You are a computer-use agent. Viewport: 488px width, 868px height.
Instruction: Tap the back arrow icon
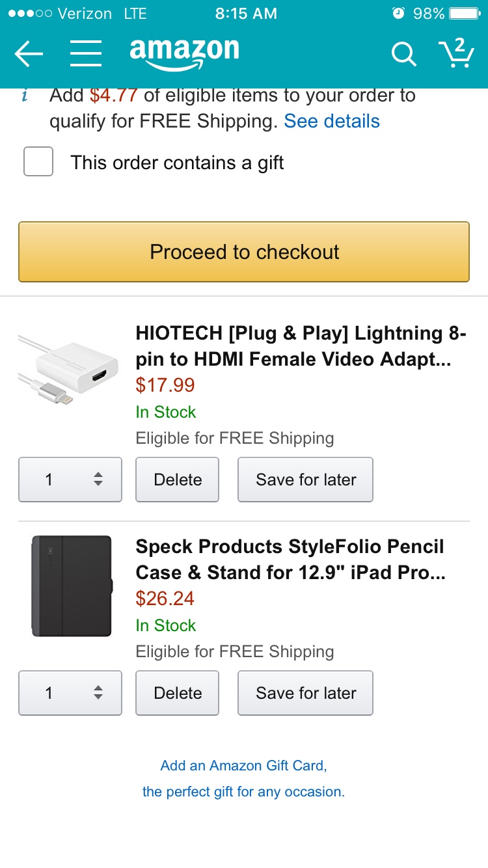click(29, 54)
